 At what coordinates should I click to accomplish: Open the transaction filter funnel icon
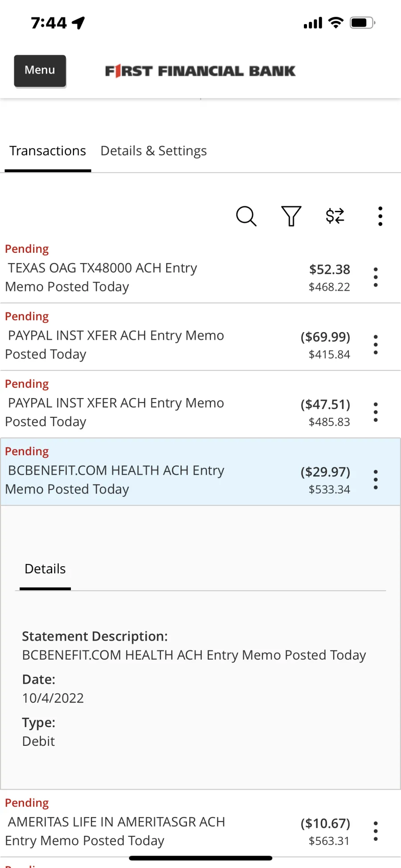(x=291, y=216)
